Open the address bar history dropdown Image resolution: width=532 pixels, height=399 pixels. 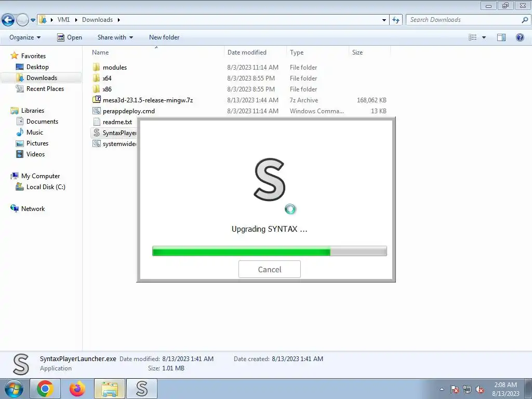(x=384, y=20)
